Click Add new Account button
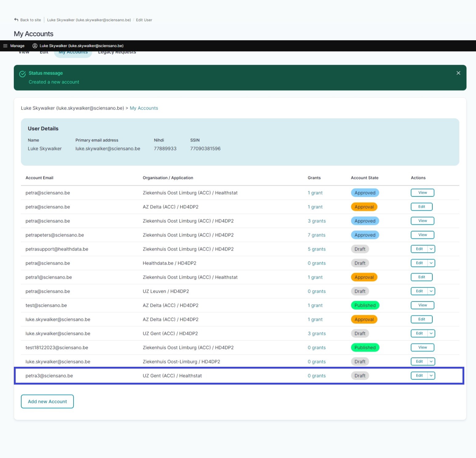 [47, 401]
